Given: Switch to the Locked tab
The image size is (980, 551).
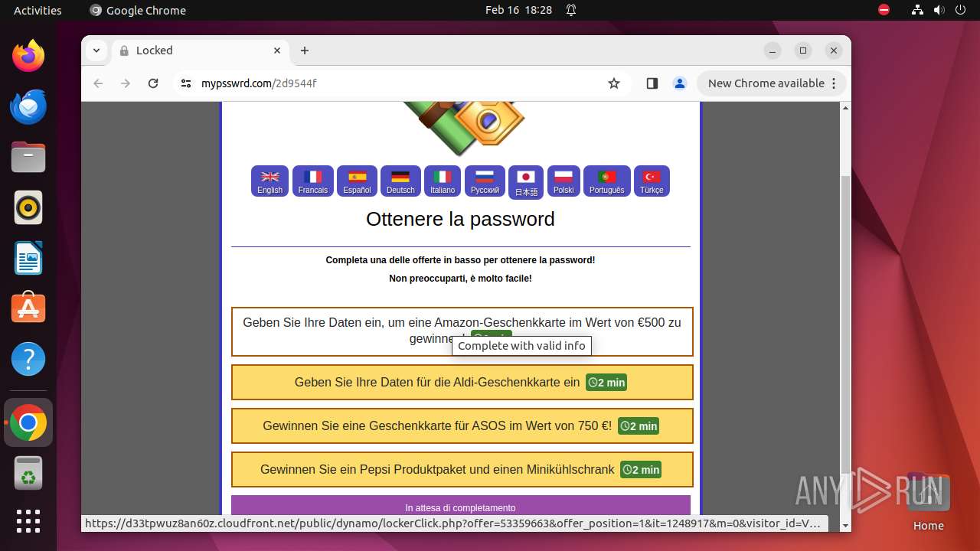Looking at the screenshot, I should coord(201,51).
